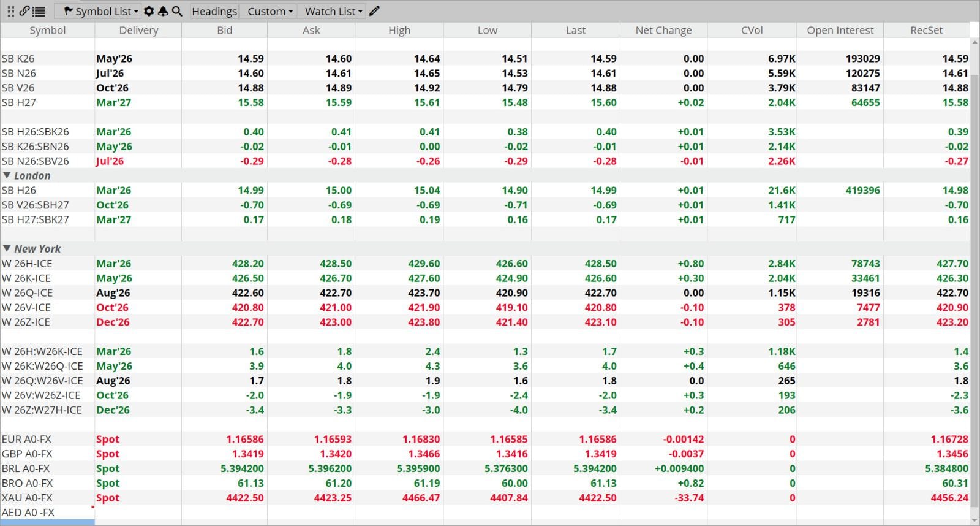Sort by the Net Change column header

(663, 30)
